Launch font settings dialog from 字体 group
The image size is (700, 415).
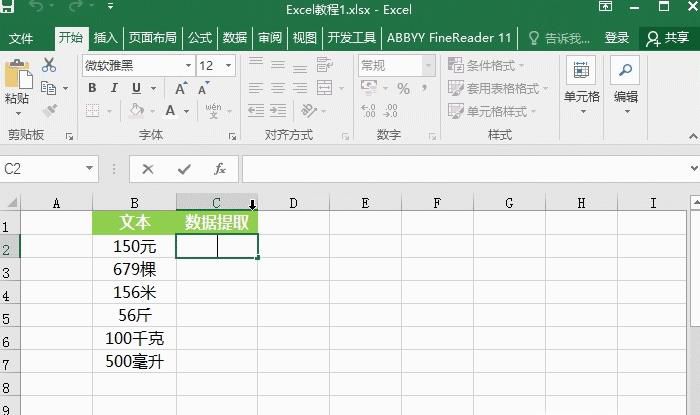[232, 137]
